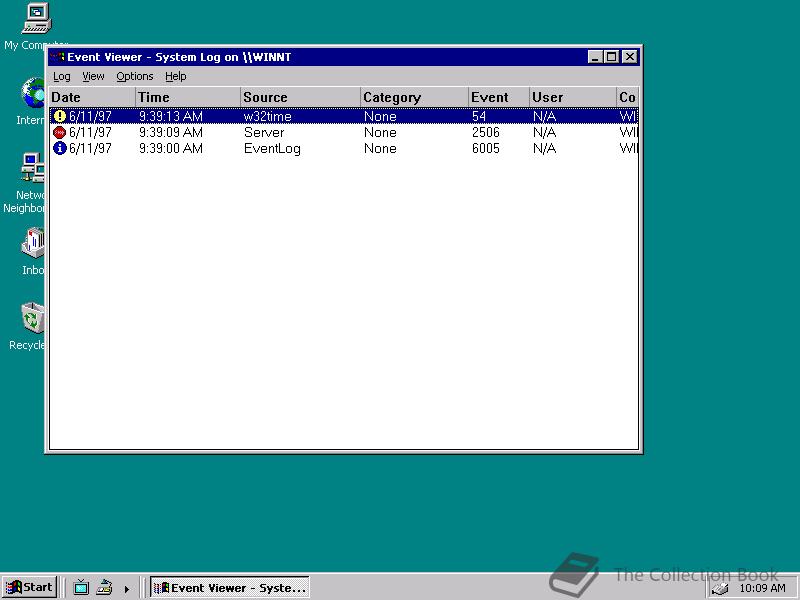Open the Log menu

tap(62, 76)
